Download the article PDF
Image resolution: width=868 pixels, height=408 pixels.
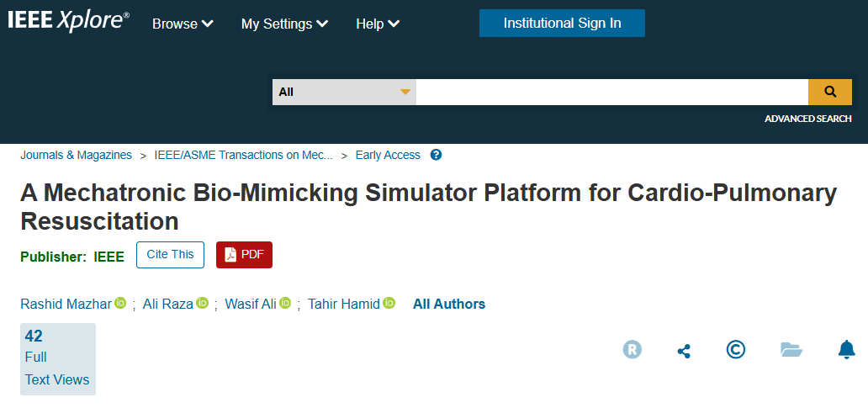pyautogui.click(x=244, y=255)
